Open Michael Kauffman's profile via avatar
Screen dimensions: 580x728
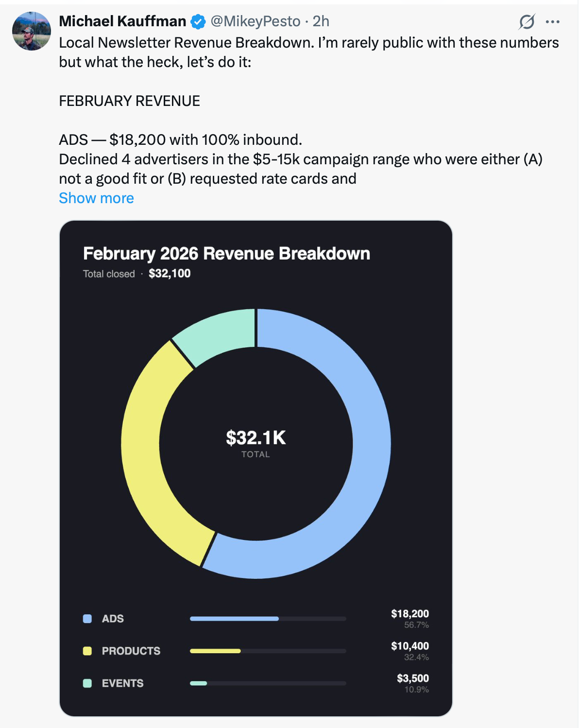32,31
